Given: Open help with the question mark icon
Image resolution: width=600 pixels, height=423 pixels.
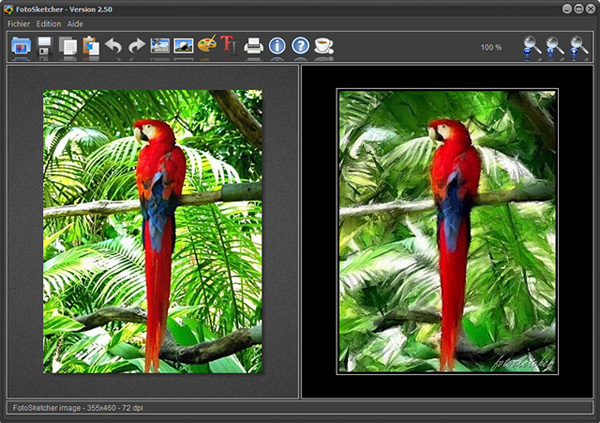Looking at the screenshot, I should [x=300, y=46].
